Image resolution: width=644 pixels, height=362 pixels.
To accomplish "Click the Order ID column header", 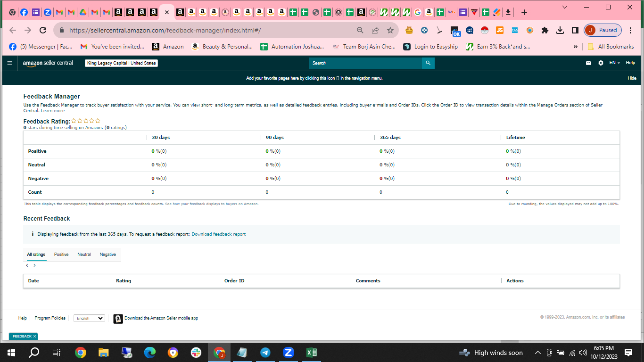I will point(234,281).
